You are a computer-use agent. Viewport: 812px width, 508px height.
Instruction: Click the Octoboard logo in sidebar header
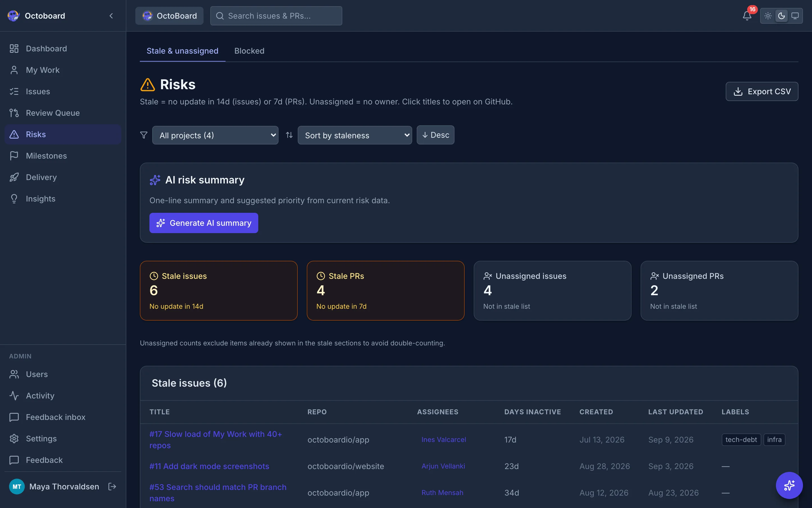pyautogui.click(x=14, y=16)
